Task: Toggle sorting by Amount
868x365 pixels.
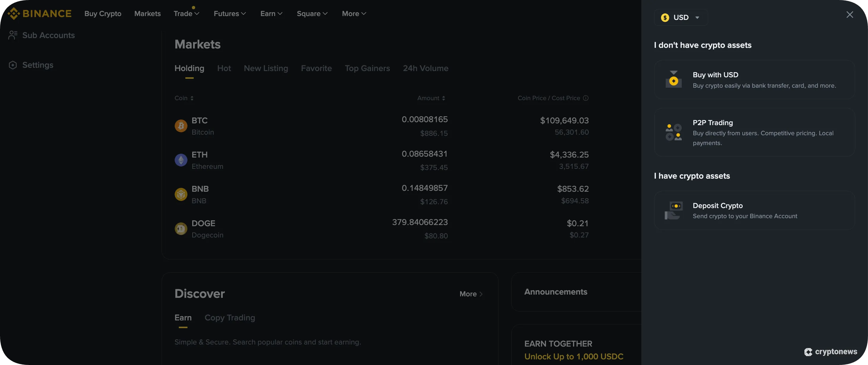Action: tap(444, 98)
